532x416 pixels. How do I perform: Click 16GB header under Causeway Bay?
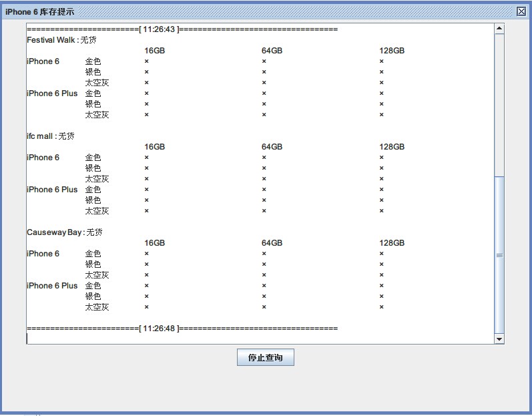(x=154, y=243)
